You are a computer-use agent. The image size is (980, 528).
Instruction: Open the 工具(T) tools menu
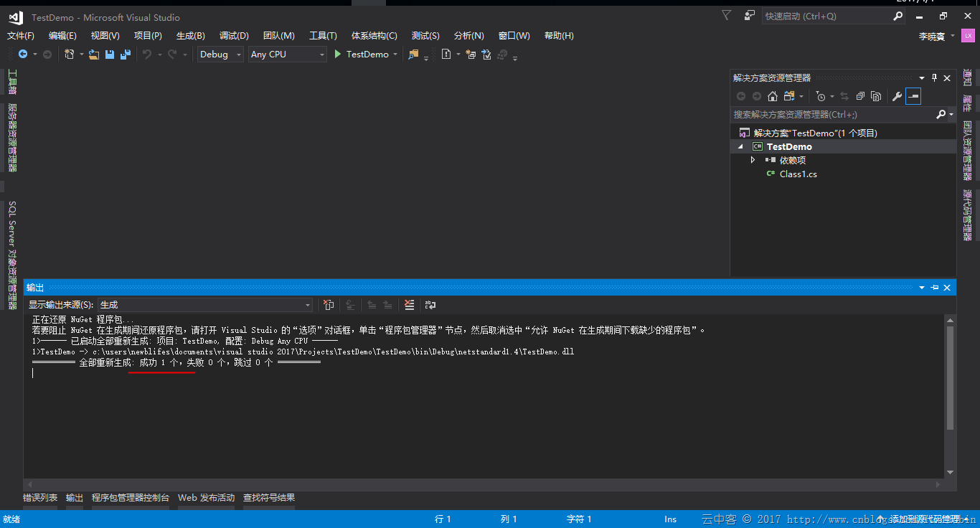pos(323,36)
